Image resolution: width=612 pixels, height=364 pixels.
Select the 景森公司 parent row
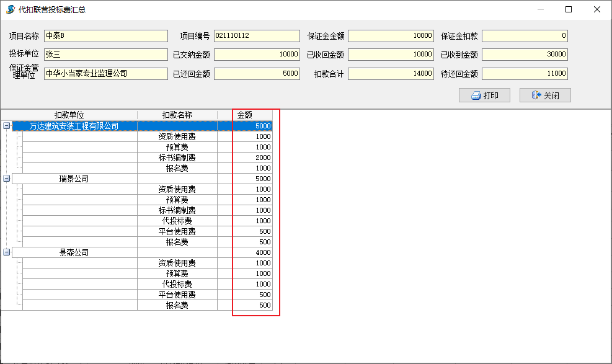pyautogui.click(x=74, y=252)
